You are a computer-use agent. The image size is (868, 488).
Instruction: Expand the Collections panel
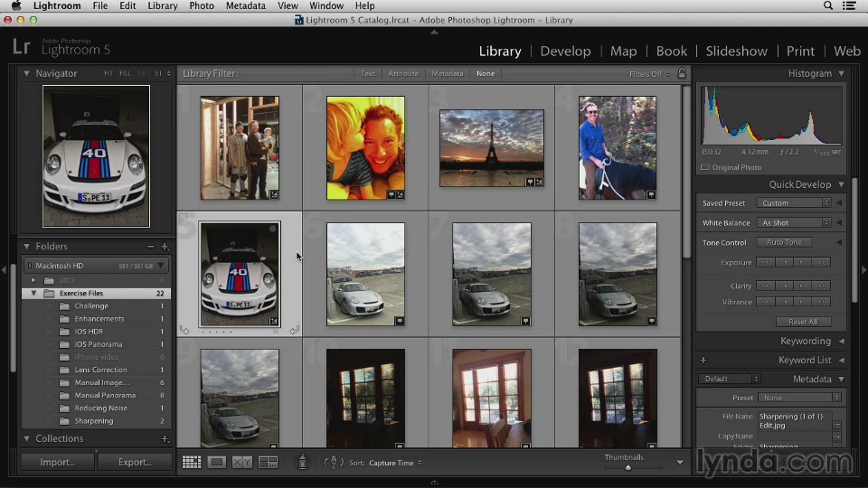[x=26, y=439]
